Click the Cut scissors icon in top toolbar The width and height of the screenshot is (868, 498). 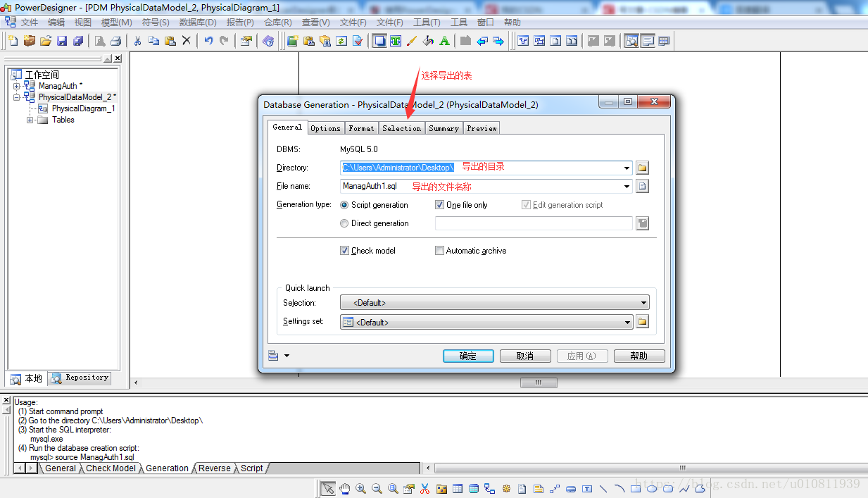[137, 41]
